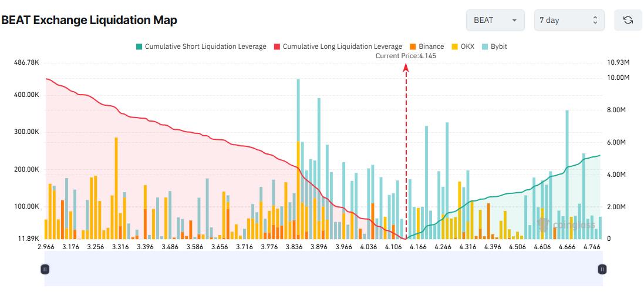Click the yellow OKX legend swatch
The width and height of the screenshot is (644, 295).
click(455, 46)
